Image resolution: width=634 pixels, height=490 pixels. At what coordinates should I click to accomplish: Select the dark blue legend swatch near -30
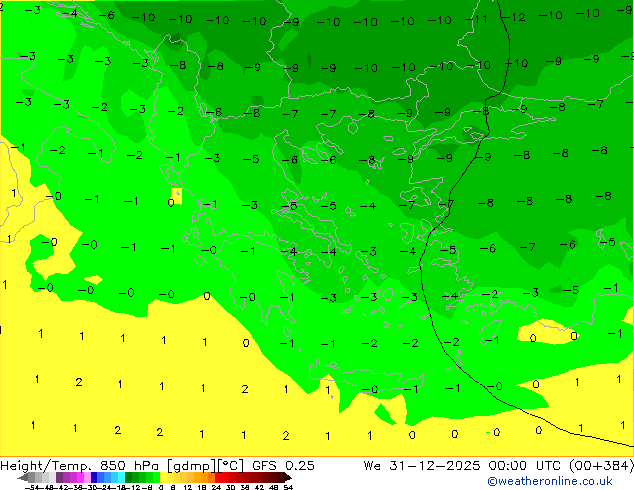(94, 477)
